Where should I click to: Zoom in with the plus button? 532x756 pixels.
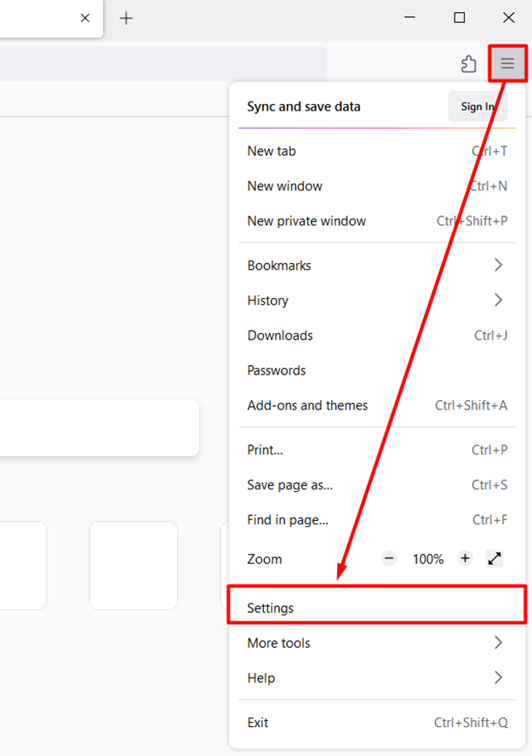coord(465,558)
